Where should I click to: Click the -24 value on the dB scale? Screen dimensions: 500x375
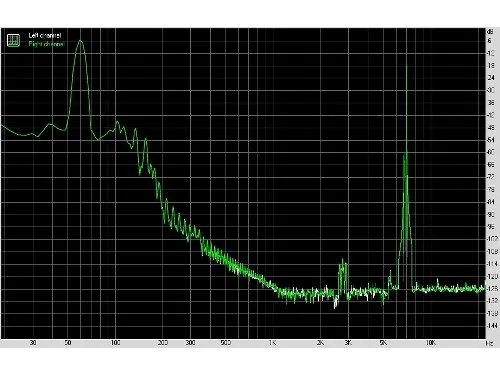coord(491,78)
